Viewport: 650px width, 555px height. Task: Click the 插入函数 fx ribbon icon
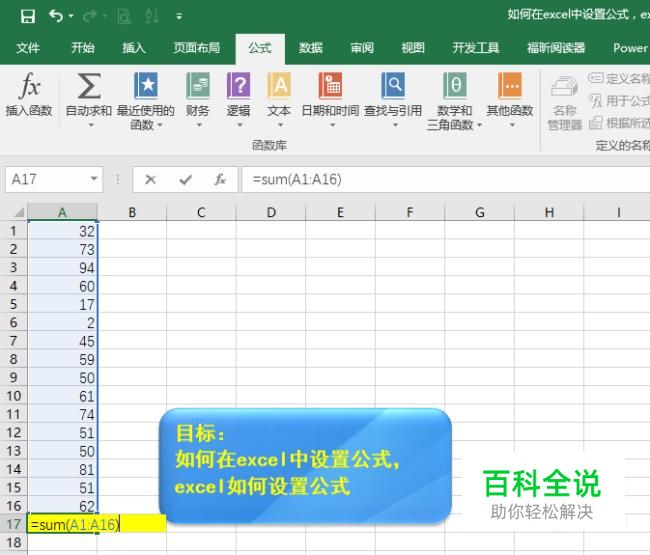29,85
